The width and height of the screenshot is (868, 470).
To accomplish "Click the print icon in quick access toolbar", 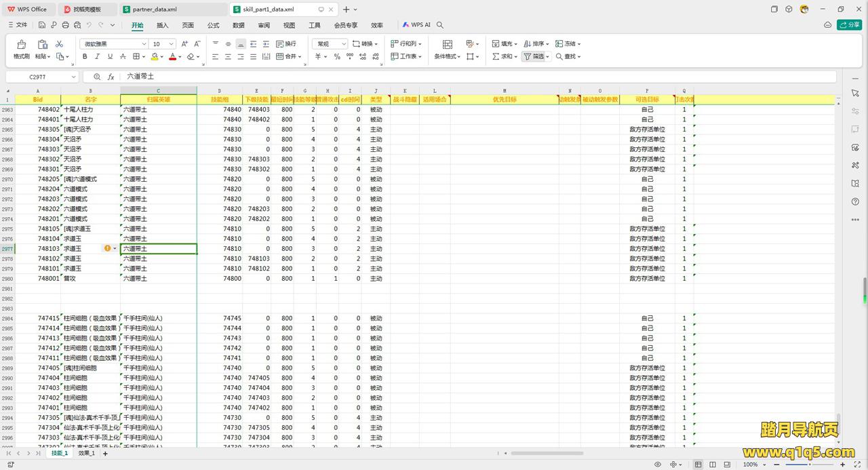I will 66,25.
